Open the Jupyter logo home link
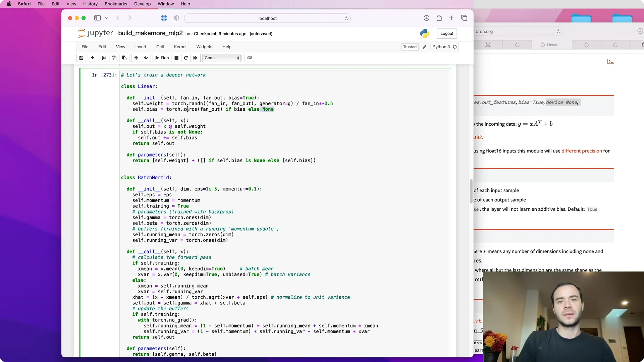Image resolution: width=644 pixels, height=362 pixels. click(95, 33)
